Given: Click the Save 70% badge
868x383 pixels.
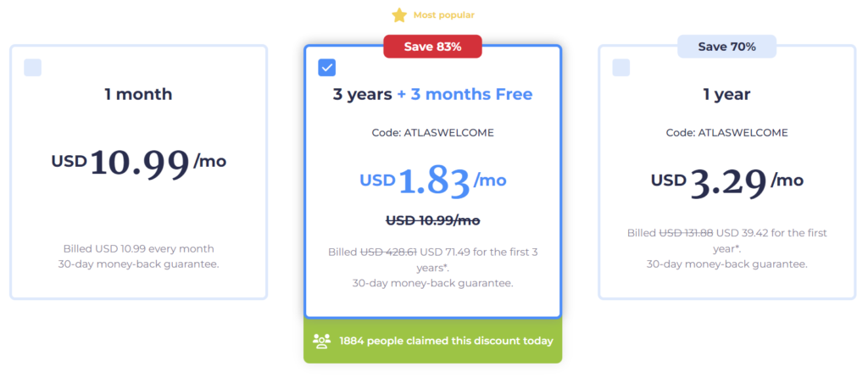Looking at the screenshot, I should (726, 47).
